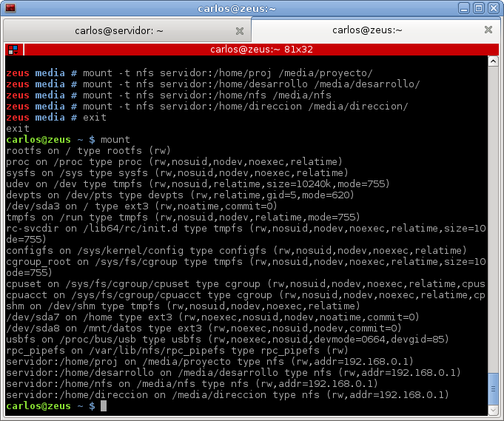
Task: Click the terminal cursor at the last prompt
Action: click(104, 406)
